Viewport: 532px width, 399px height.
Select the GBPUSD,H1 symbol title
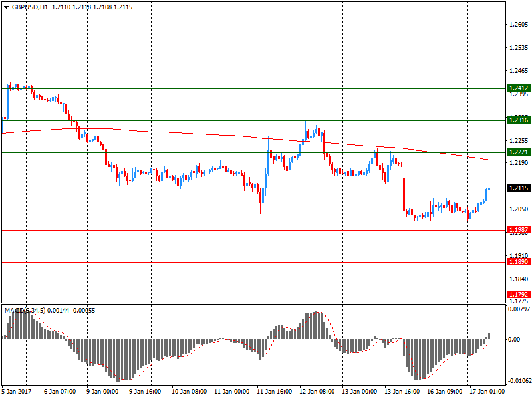(30, 7)
